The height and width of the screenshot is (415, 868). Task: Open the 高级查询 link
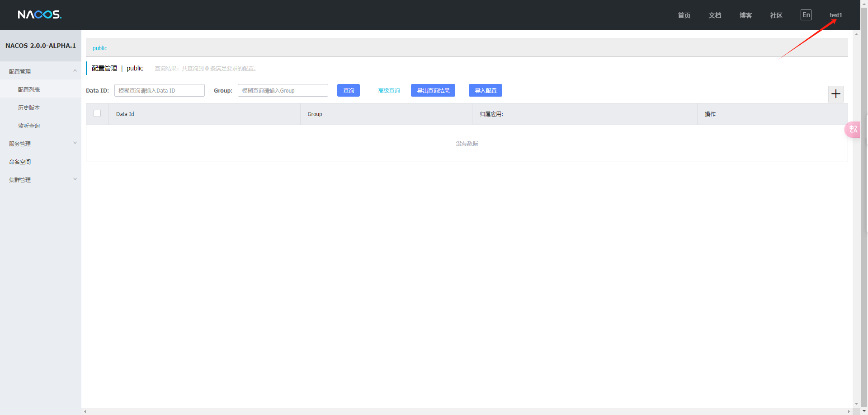tap(389, 91)
